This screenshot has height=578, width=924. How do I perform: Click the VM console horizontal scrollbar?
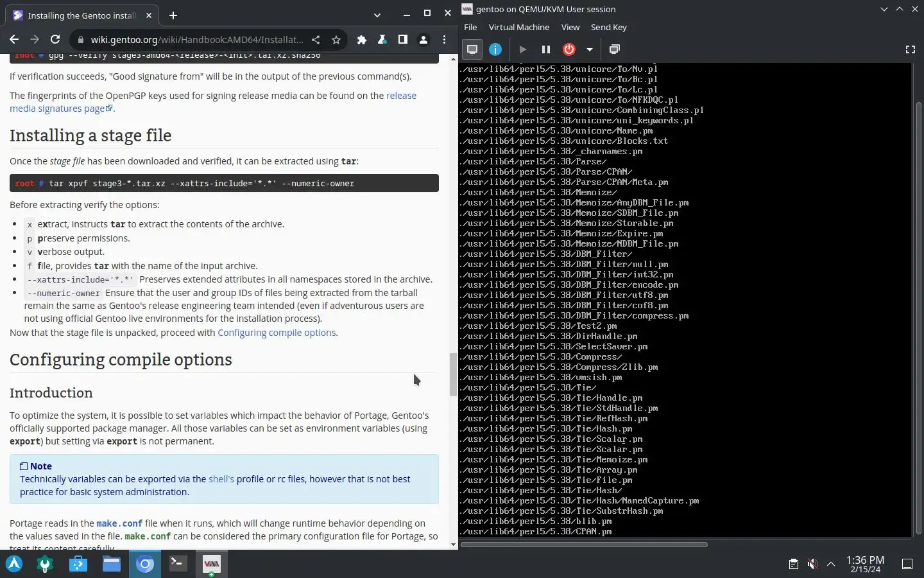(584, 545)
